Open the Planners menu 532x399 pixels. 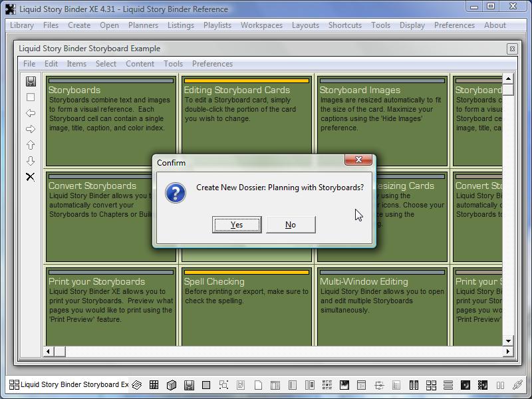pos(143,25)
